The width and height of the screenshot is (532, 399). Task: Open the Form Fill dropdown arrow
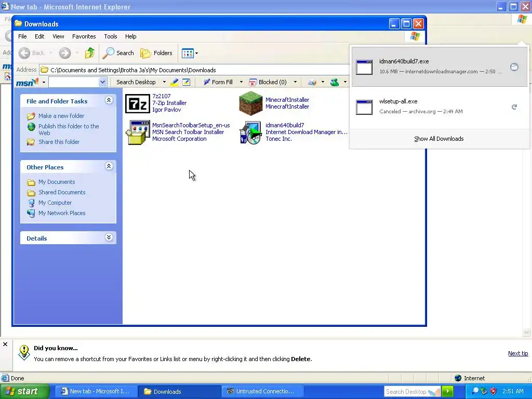point(241,82)
